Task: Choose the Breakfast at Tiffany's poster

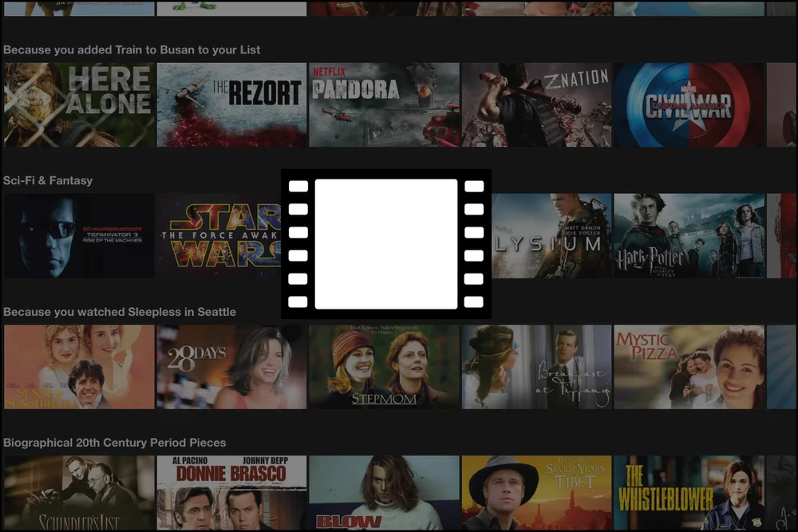Action: (x=536, y=367)
